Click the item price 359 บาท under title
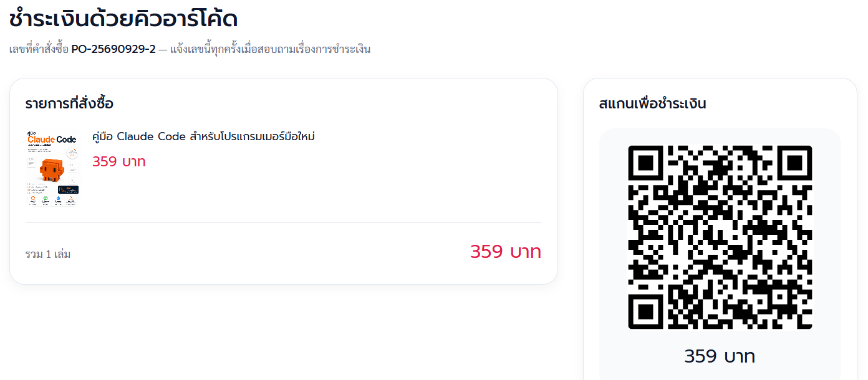Viewport: 868px width, 380px height. [119, 162]
